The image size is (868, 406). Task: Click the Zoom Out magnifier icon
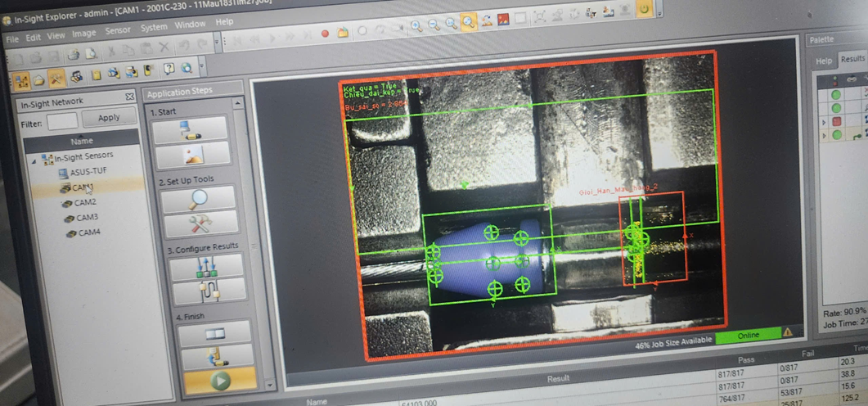pyautogui.click(x=433, y=25)
